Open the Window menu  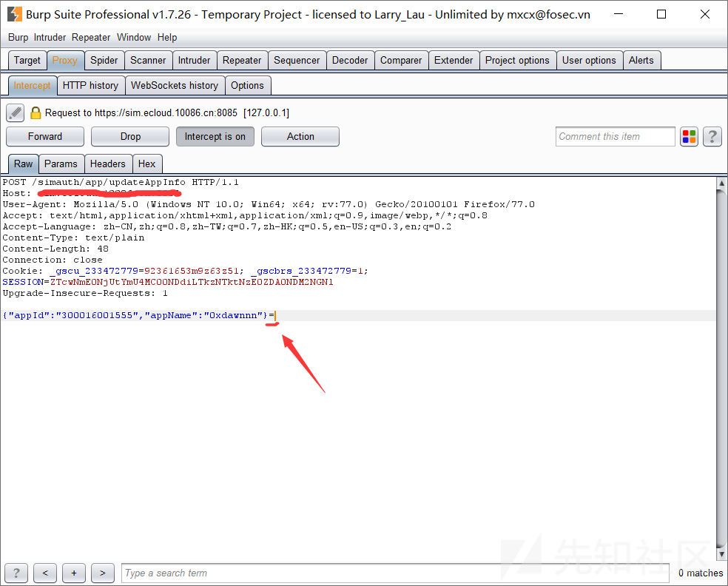(134, 37)
